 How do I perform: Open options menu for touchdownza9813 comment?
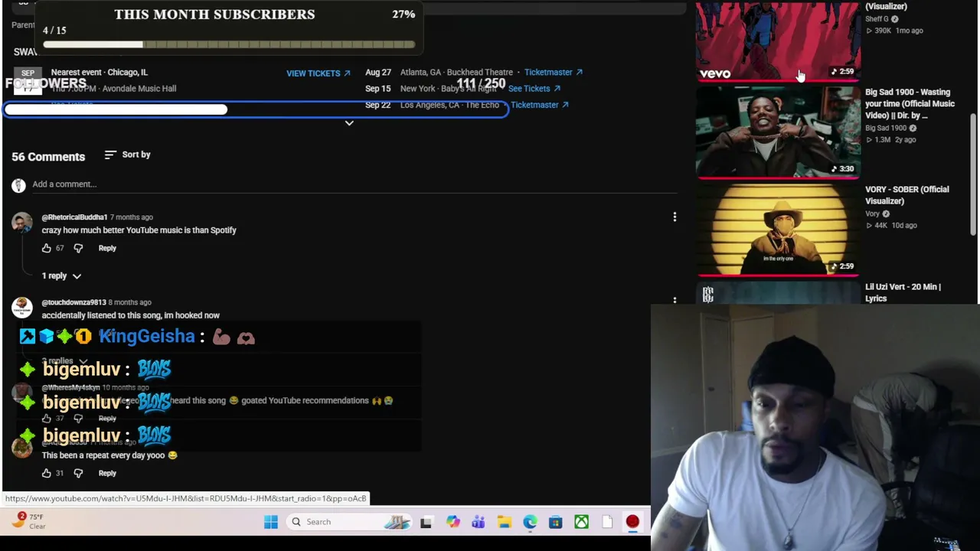[675, 301]
